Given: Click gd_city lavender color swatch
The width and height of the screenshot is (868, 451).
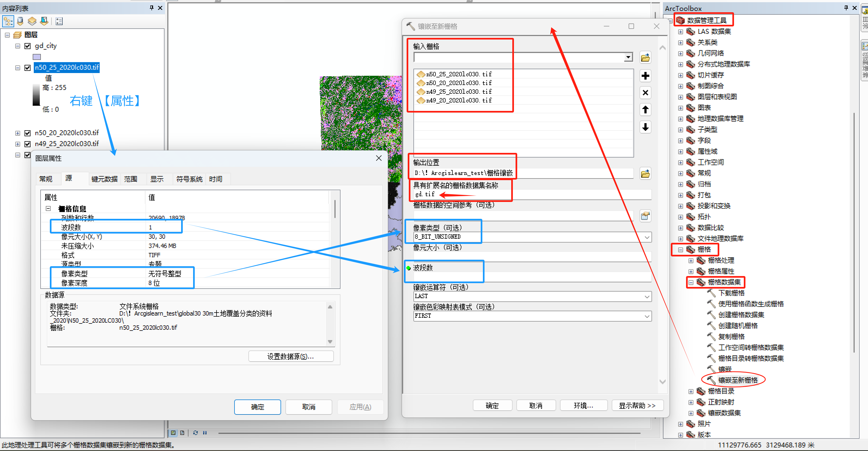Looking at the screenshot, I should [x=37, y=57].
